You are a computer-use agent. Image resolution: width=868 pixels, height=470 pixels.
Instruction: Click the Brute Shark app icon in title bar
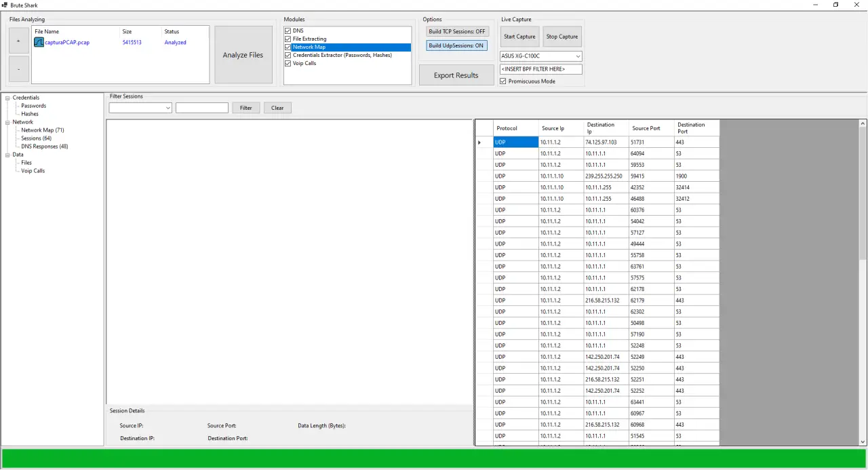tap(5, 5)
